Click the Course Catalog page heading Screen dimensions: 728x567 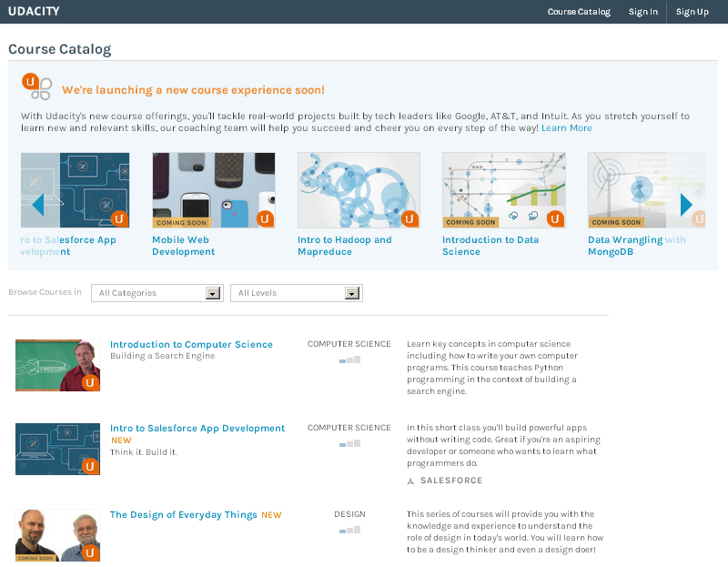tap(60, 49)
